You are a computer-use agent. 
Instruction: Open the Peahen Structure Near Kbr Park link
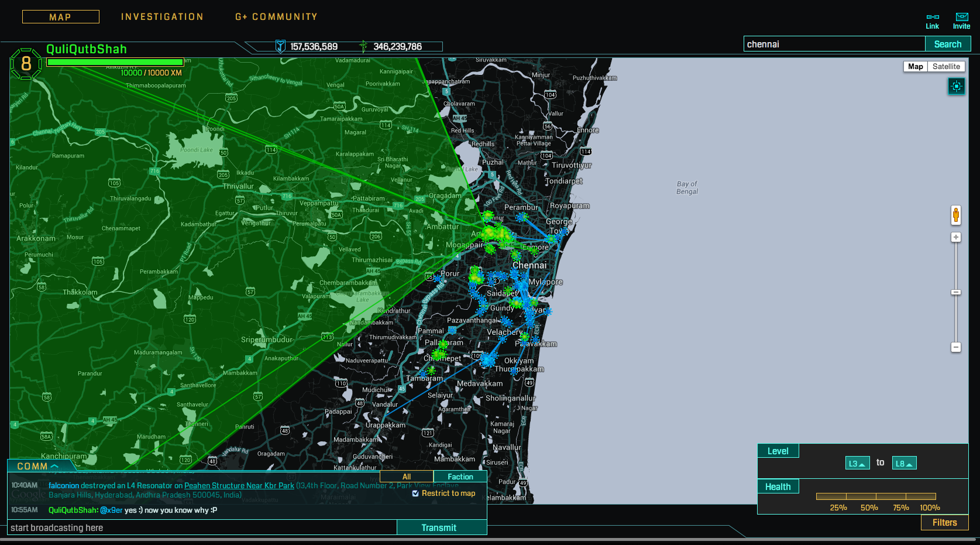239,485
